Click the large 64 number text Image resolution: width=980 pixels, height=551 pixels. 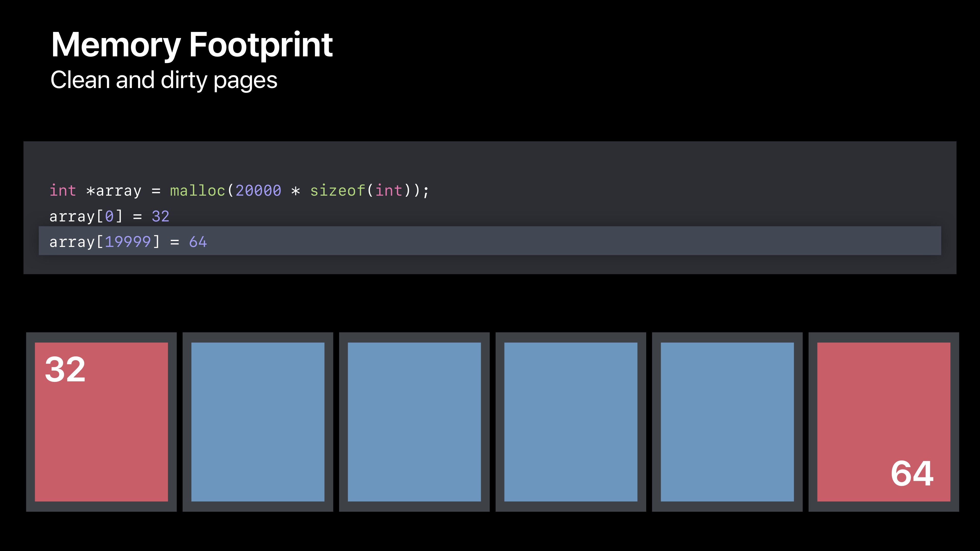pos(912,473)
